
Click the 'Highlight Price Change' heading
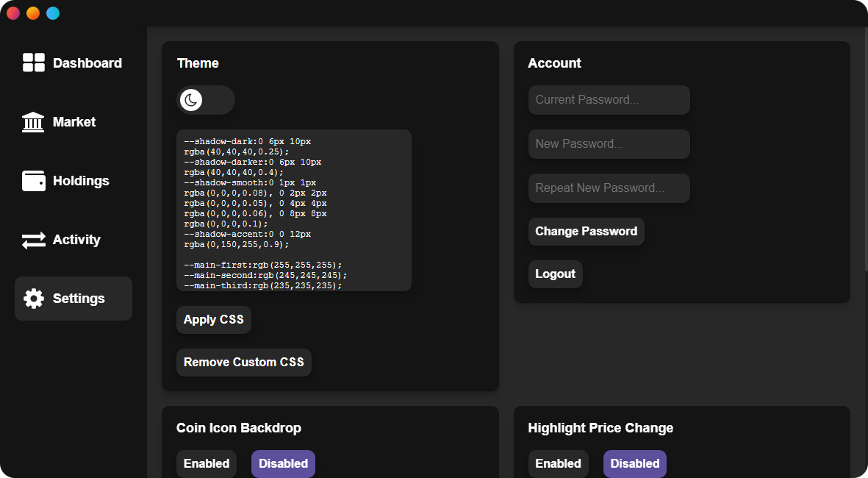point(600,428)
